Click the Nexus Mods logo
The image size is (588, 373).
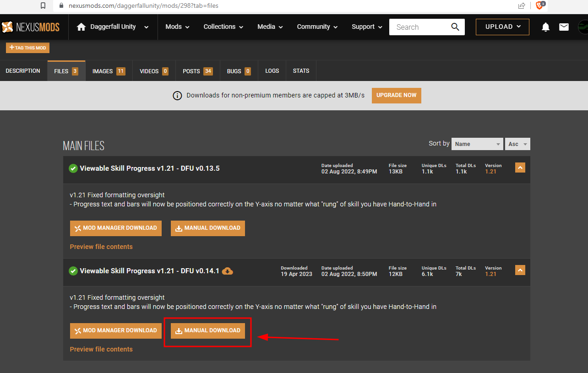[x=31, y=27]
